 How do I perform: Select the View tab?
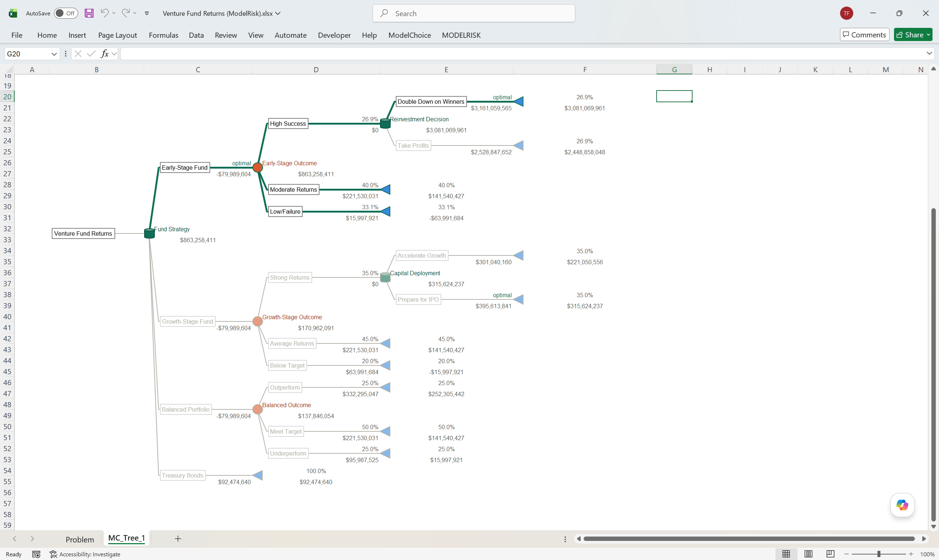[x=256, y=35]
